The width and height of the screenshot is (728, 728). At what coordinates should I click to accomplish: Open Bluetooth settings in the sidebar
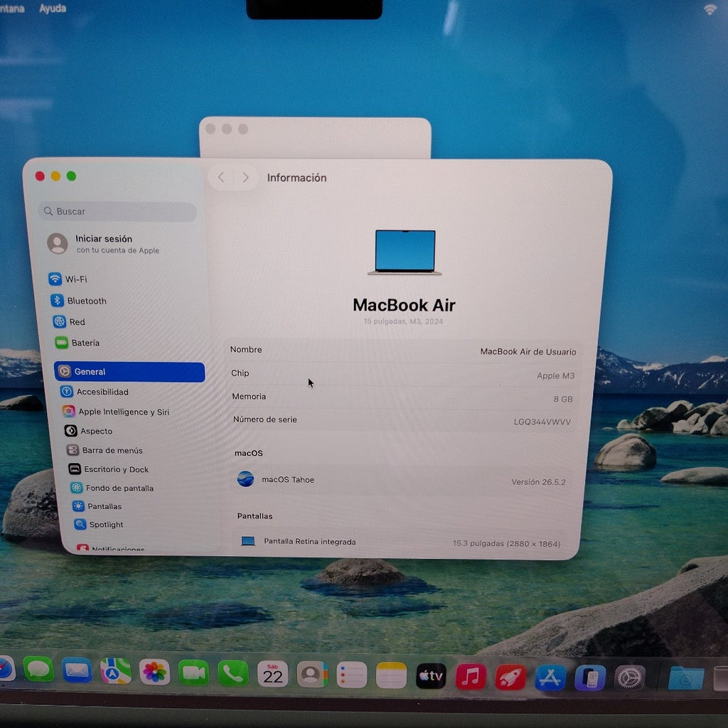[78, 301]
